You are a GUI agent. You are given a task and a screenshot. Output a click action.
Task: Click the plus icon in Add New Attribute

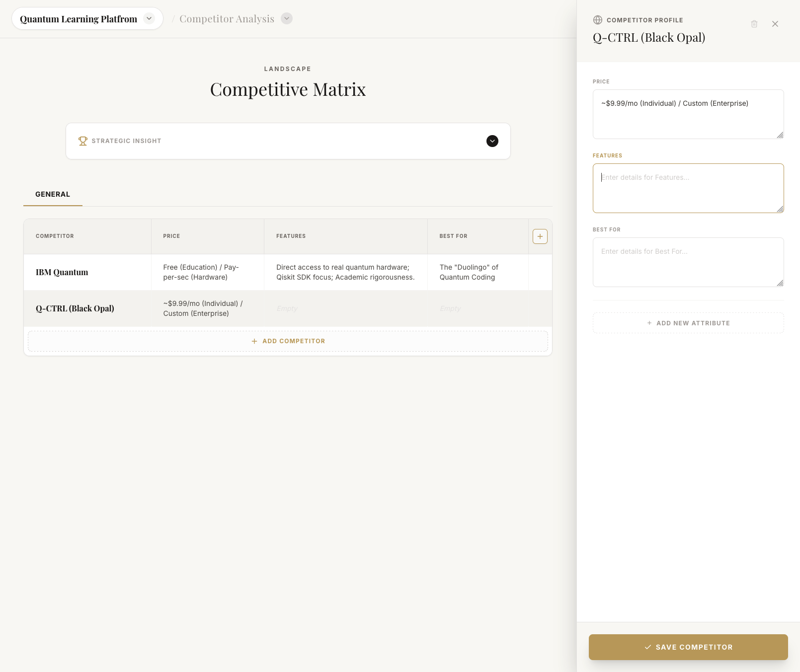pos(649,323)
